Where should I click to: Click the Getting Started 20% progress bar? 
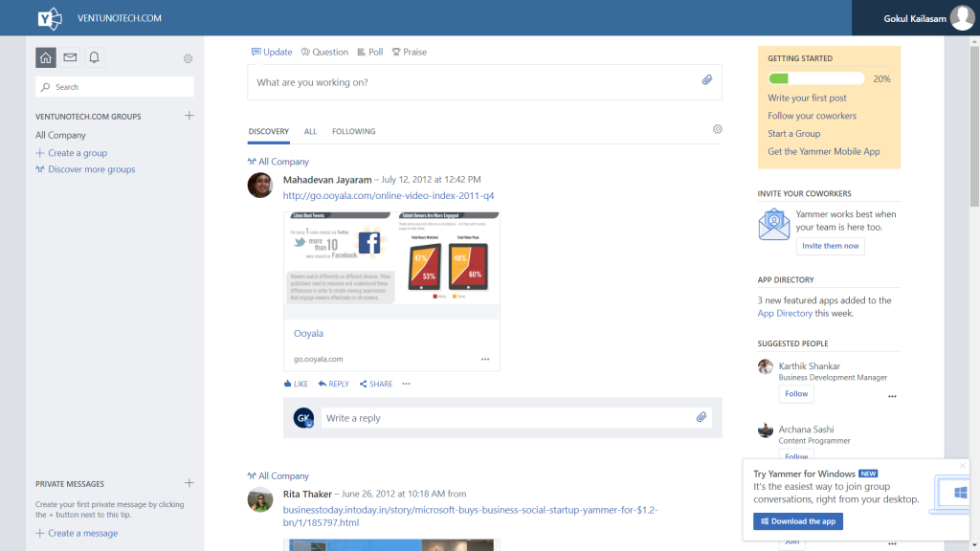(816, 78)
